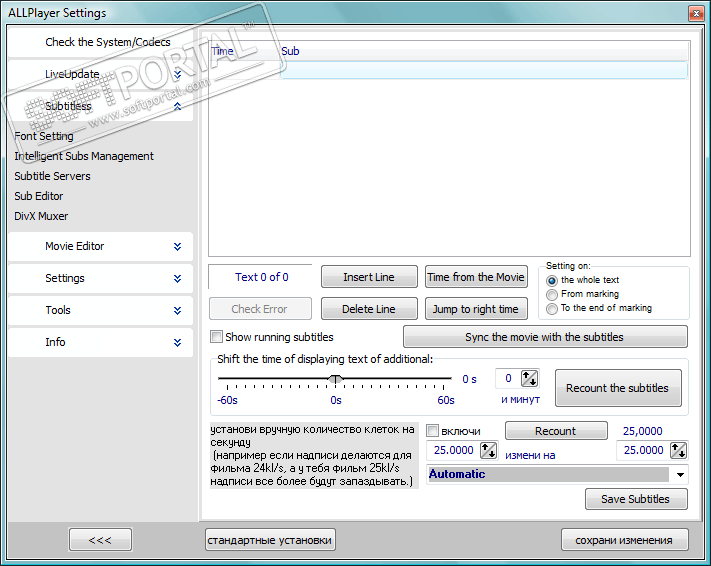Image resolution: width=711 pixels, height=566 pixels.
Task: Click the '25,0000' value above right spinner
Action: [642, 431]
